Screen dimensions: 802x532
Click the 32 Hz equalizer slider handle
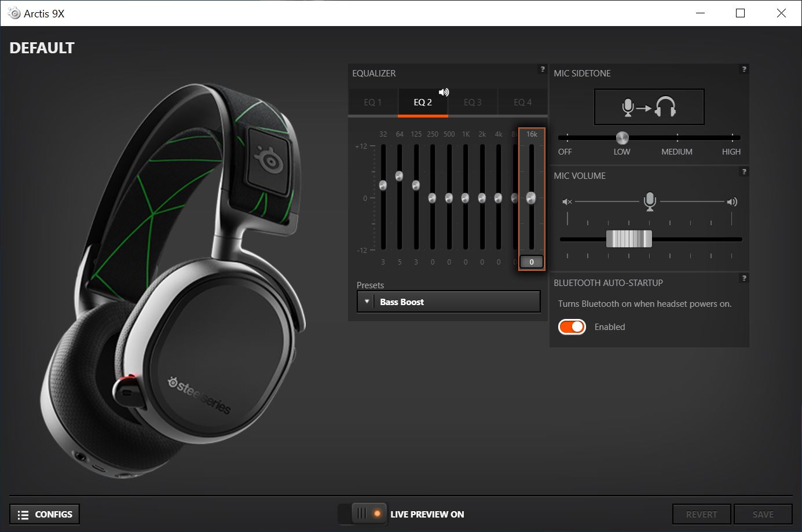coord(383,185)
